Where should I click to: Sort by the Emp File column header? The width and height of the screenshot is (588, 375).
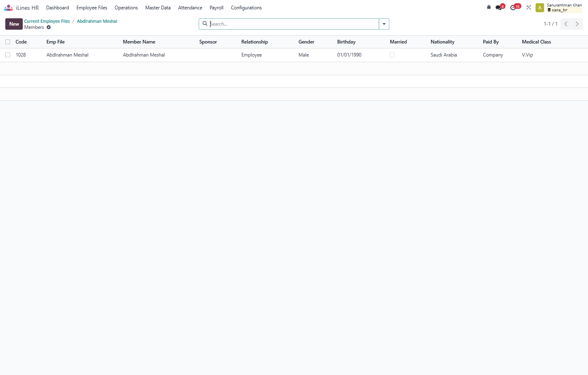(x=56, y=42)
